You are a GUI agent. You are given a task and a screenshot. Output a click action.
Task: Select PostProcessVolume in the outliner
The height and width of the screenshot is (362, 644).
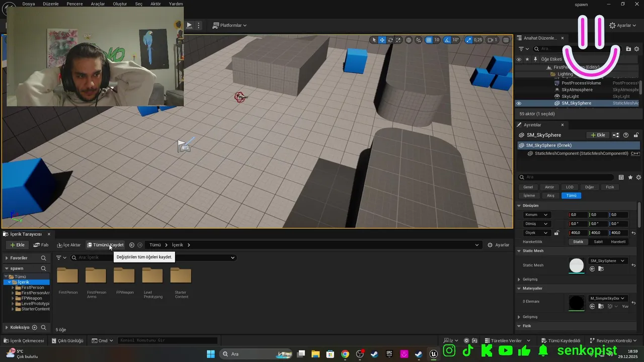click(x=581, y=83)
